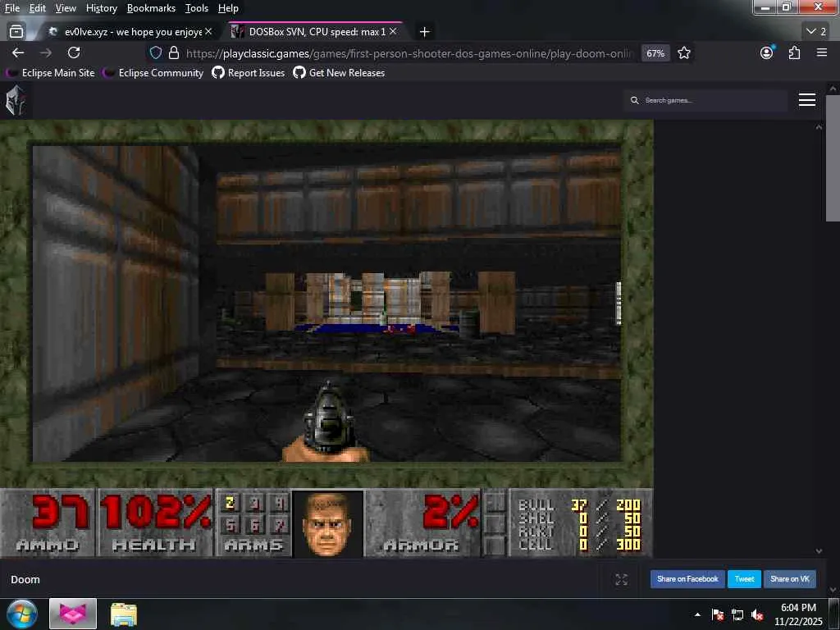The width and height of the screenshot is (840, 630).
Task: Reset the 67% zoom level badge
Action: click(655, 53)
